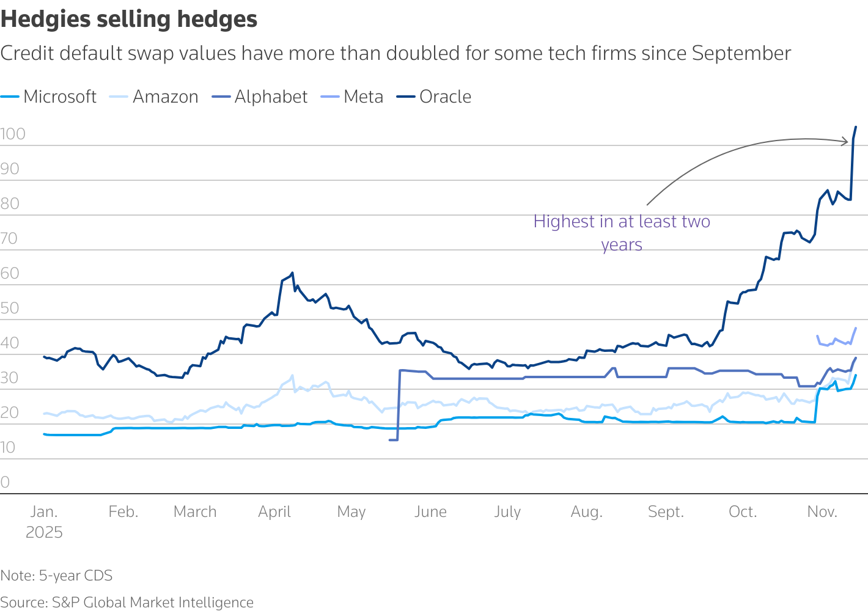Click the 'Hedgies selling hedges' chart title

pos(129,20)
